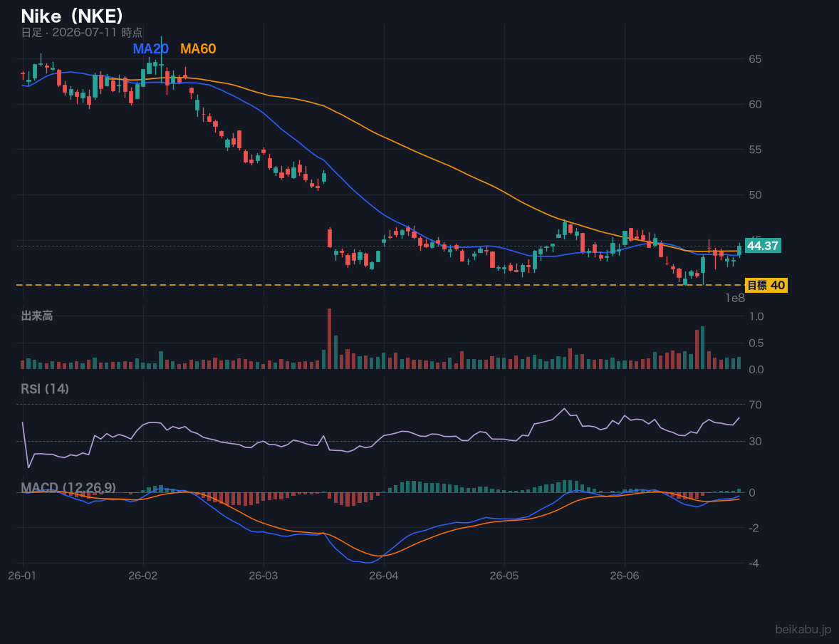
Task: Click the MACD (12,26,9) panel label
Action: click(68, 488)
